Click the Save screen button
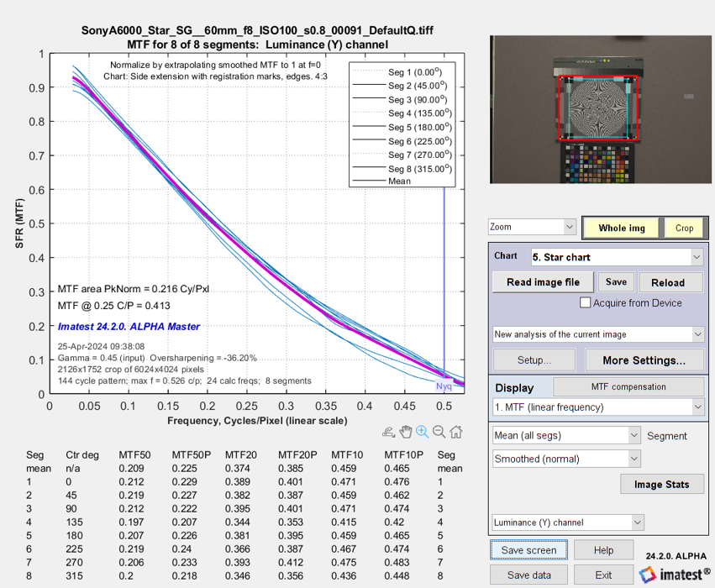 pos(528,550)
